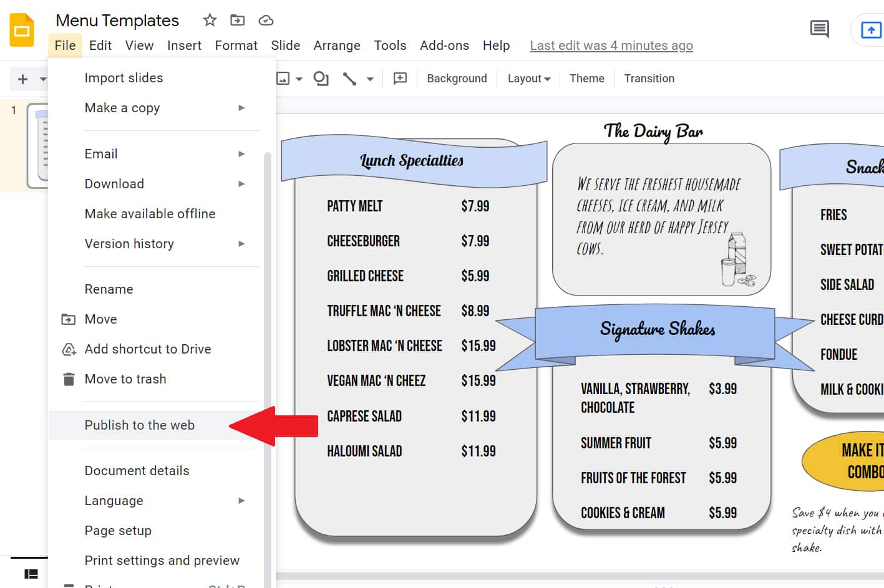
Task: Open the Help menu
Action: [496, 46]
